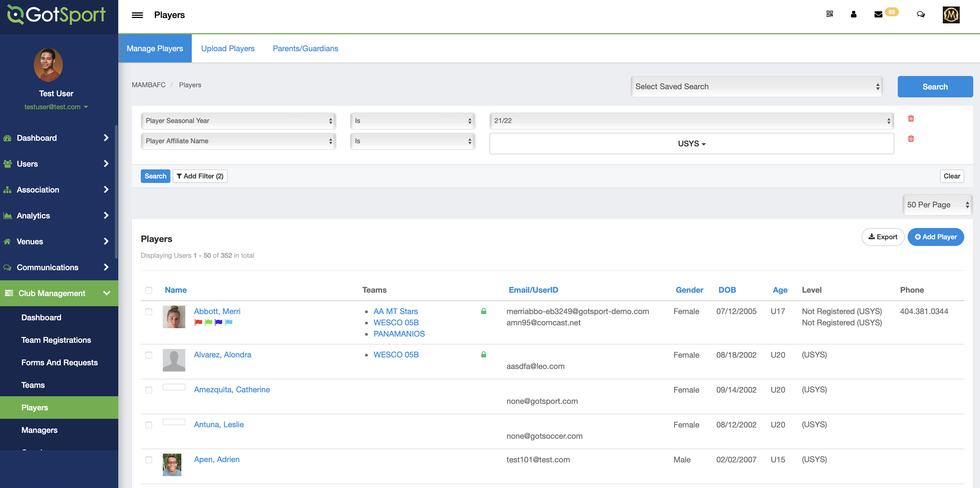The image size is (980, 488).
Task: Click Adrien Apen's player photo
Action: [172, 464]
